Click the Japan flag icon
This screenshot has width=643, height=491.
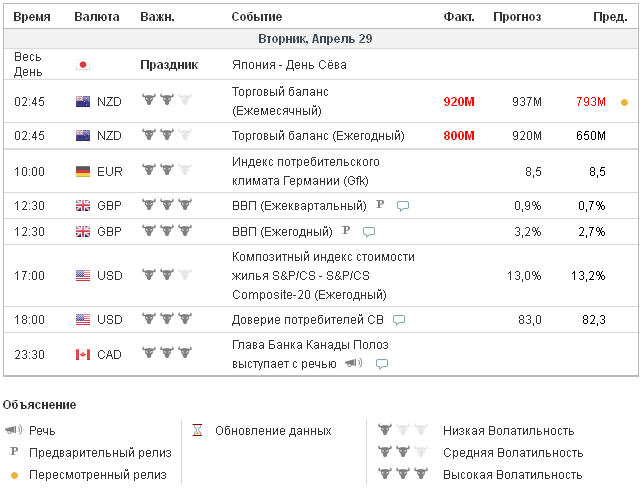click(x=83, y=65)
